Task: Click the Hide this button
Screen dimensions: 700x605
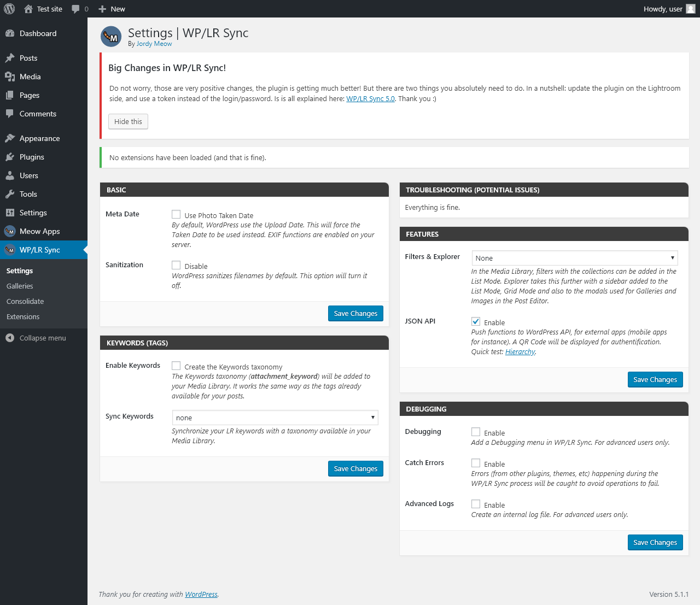Action: pyautogui.click(x=128, y=121)
